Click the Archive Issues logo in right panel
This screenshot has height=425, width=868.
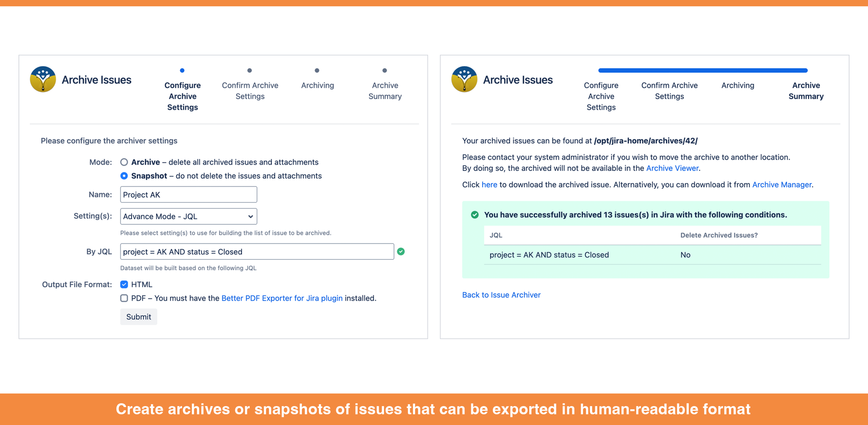tap(464, 79)
